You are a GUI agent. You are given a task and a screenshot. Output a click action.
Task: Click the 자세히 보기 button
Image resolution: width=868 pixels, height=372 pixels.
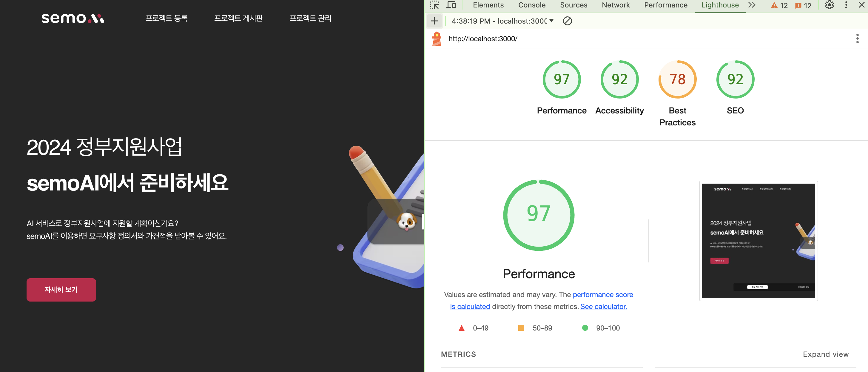pyautogui.click(x=61, y=290)
